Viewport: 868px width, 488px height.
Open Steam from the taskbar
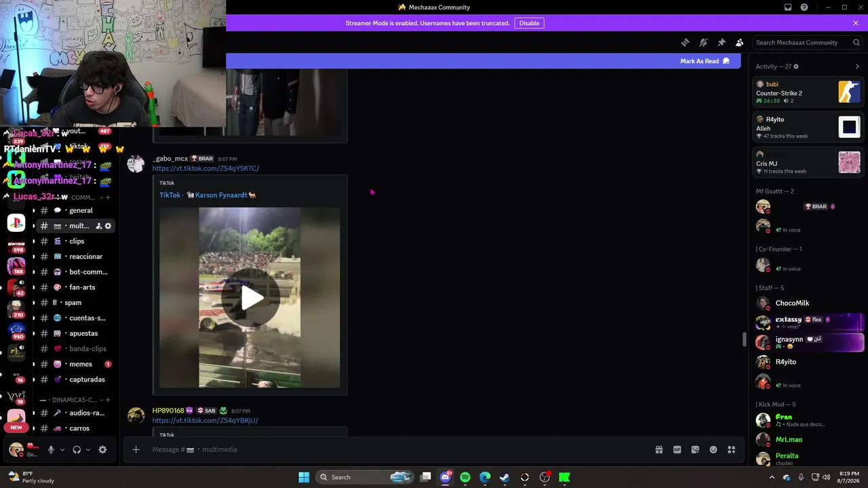[505, 477]
